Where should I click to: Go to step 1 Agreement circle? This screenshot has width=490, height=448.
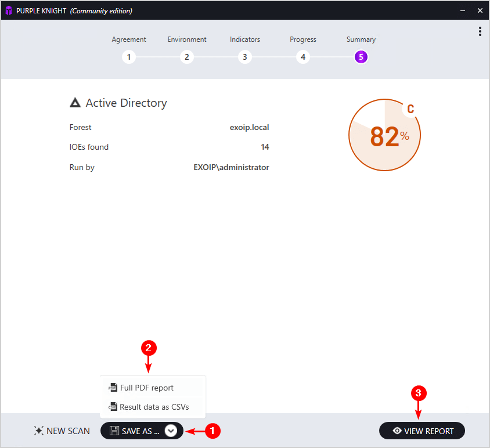coord(129,57)
